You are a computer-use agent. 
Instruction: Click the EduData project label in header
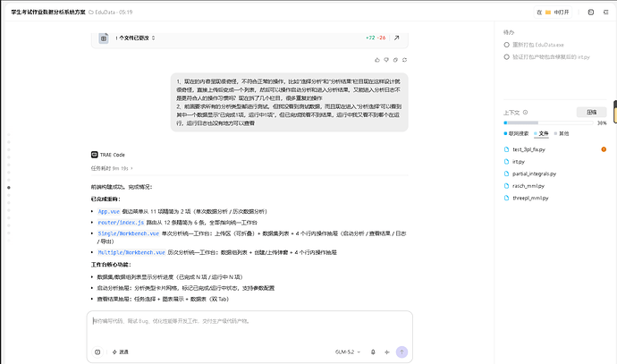[x=105, y=13]
